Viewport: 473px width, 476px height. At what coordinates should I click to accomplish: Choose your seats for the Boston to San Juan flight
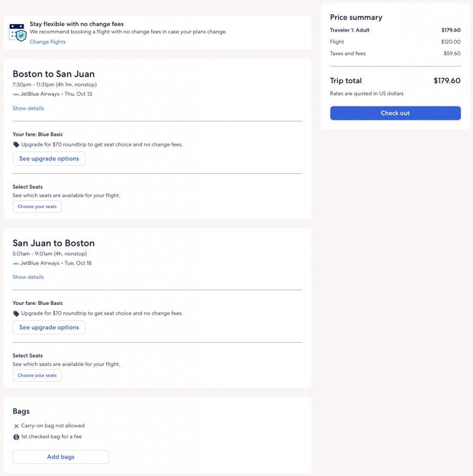pyautogui.click(x=37, y=206)
